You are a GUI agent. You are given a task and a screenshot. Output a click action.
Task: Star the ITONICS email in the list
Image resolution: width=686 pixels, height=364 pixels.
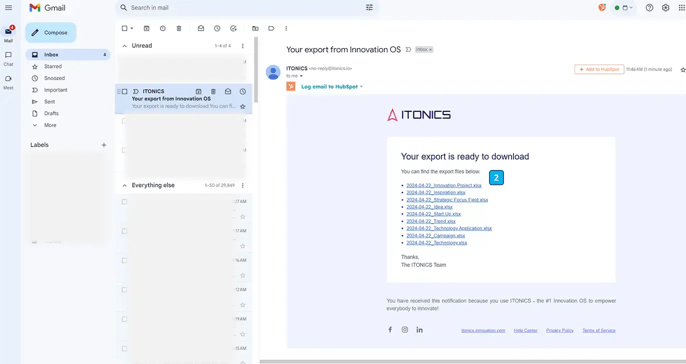coord(243,106)
